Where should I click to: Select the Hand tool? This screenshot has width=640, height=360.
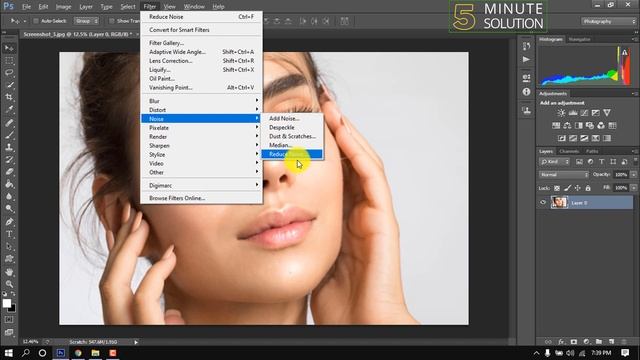click(x=9, y=271)
